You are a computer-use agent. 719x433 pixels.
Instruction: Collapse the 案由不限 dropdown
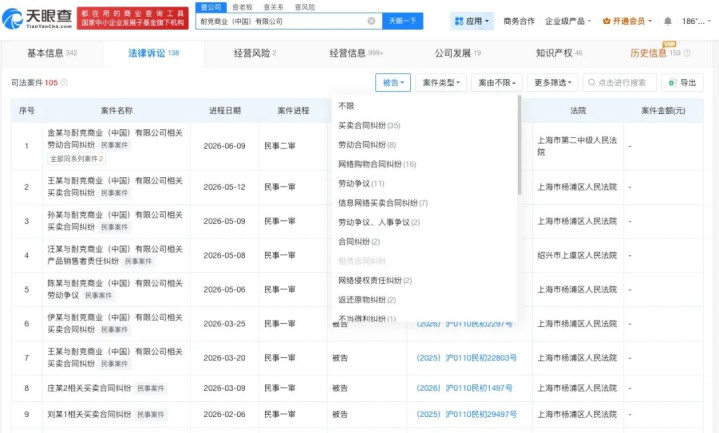[x=497, y=83]
